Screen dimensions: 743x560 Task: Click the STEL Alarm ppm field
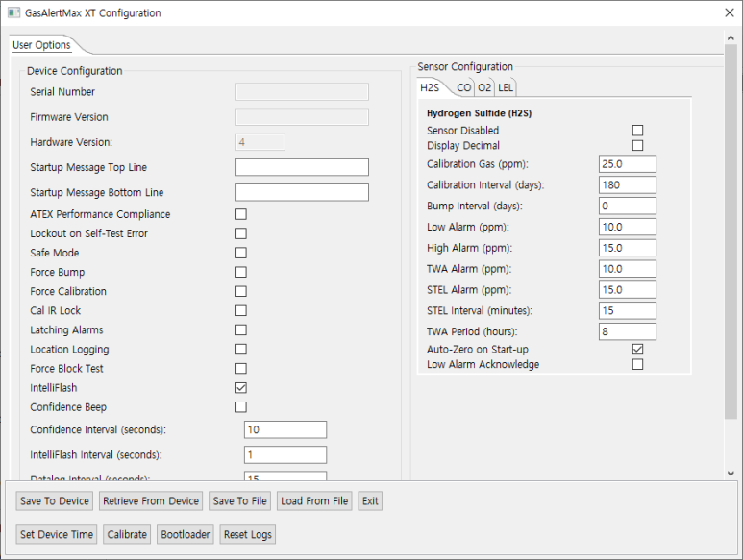(628, 290)
